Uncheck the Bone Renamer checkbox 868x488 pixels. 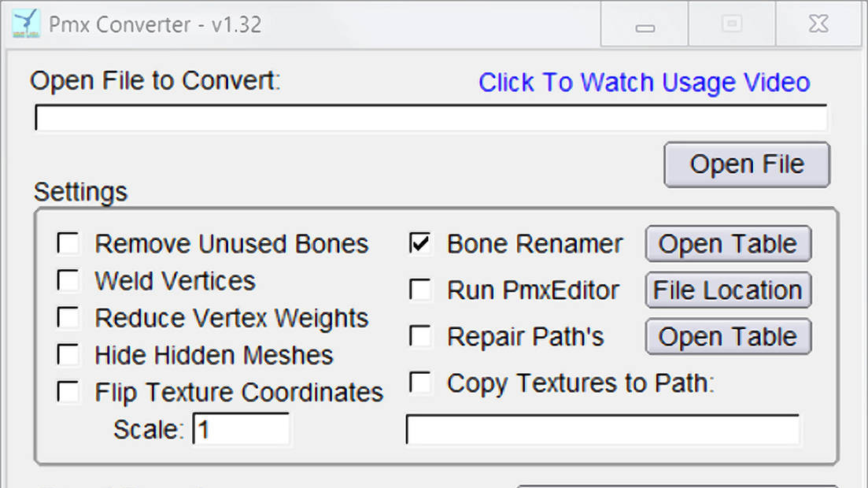click(420, 244)
